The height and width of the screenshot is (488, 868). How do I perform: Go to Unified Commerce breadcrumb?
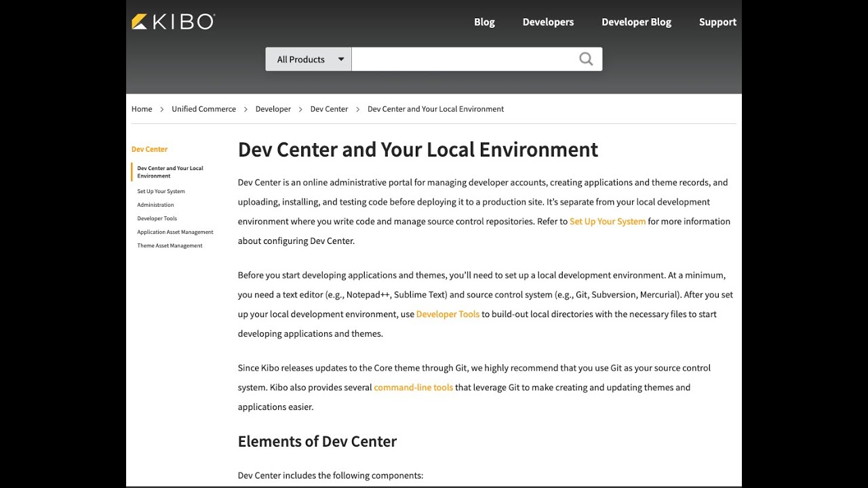coord(203,108)
